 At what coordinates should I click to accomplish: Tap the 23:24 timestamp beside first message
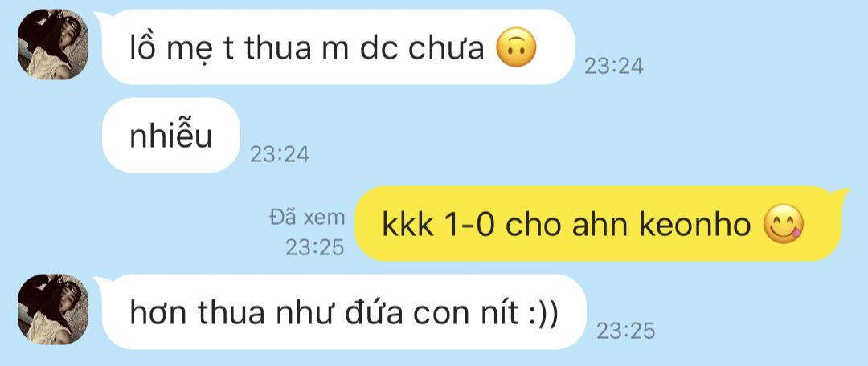click(x=614, y=67)
